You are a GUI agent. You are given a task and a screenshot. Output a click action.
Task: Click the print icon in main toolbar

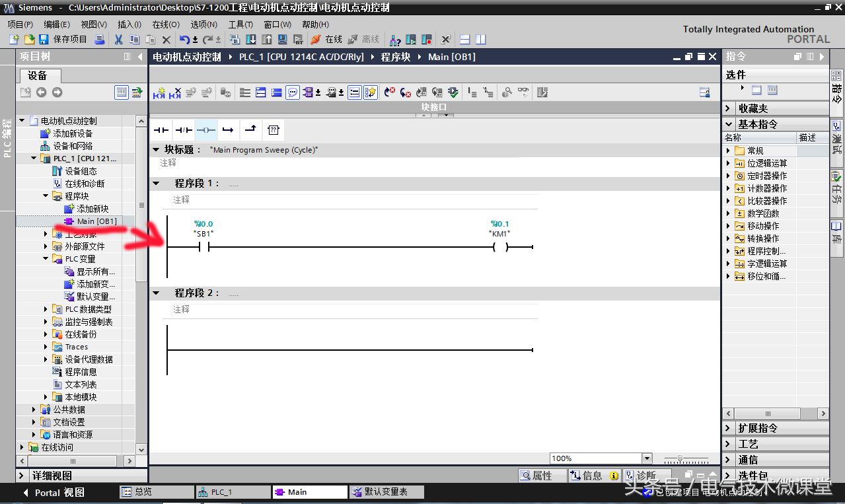(x=100, y=40)
